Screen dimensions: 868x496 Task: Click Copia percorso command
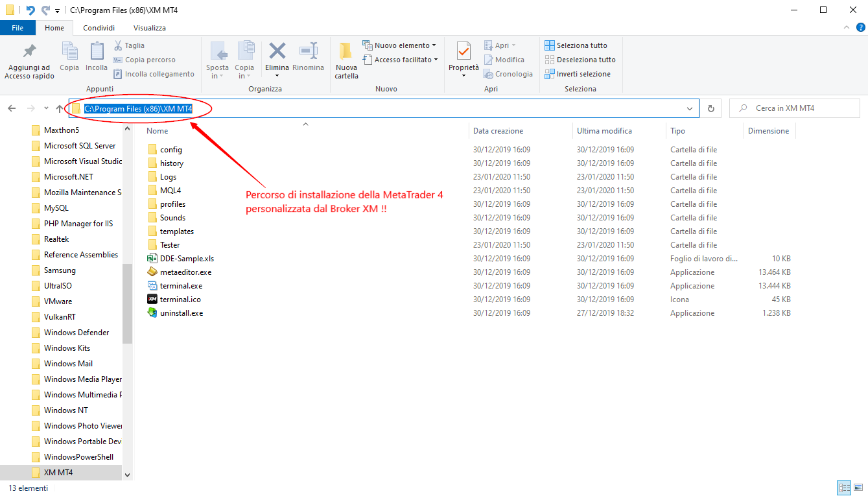tap(145, 60)
